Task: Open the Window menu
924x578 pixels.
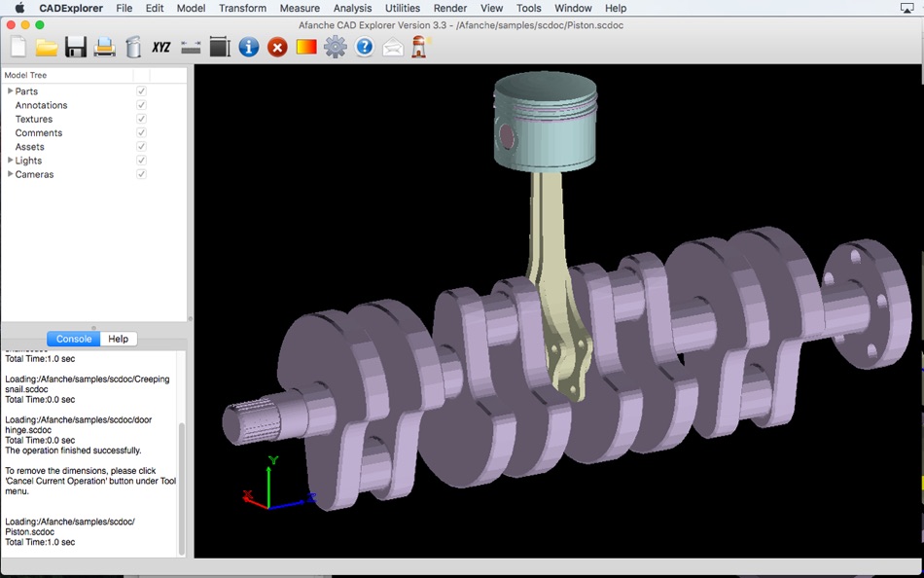Action: tap(574, 8)
